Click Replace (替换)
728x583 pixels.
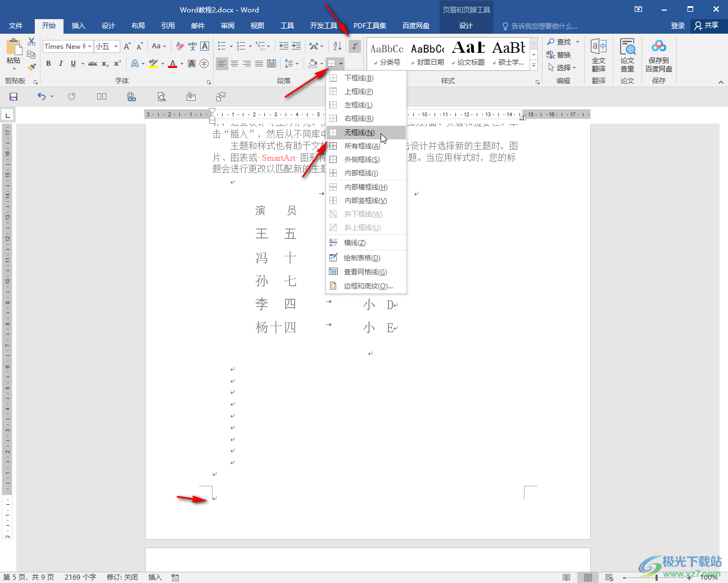click(x=559, y=55)
